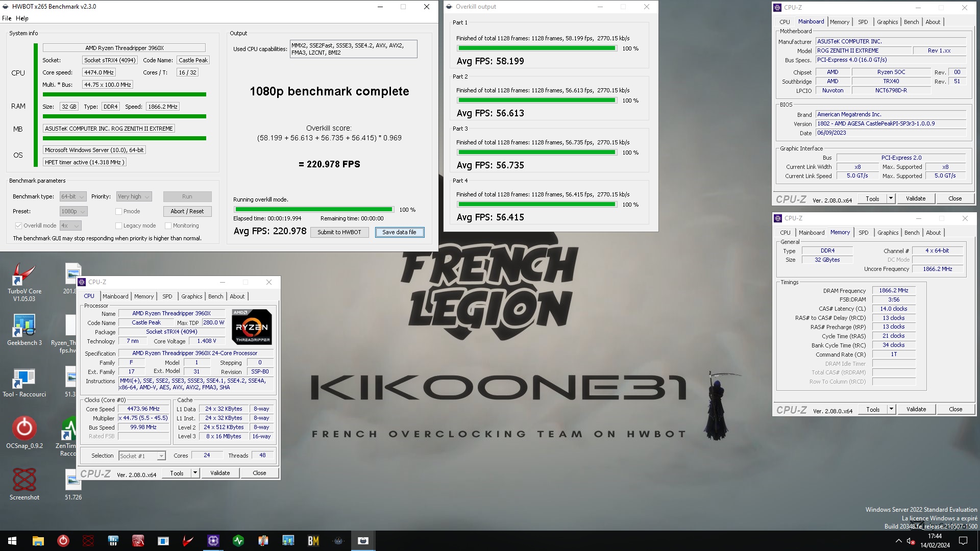Viewport: 980px width, 551px height.
Task: Click the red card app icon in the taskbar
Action: point(138,541)
